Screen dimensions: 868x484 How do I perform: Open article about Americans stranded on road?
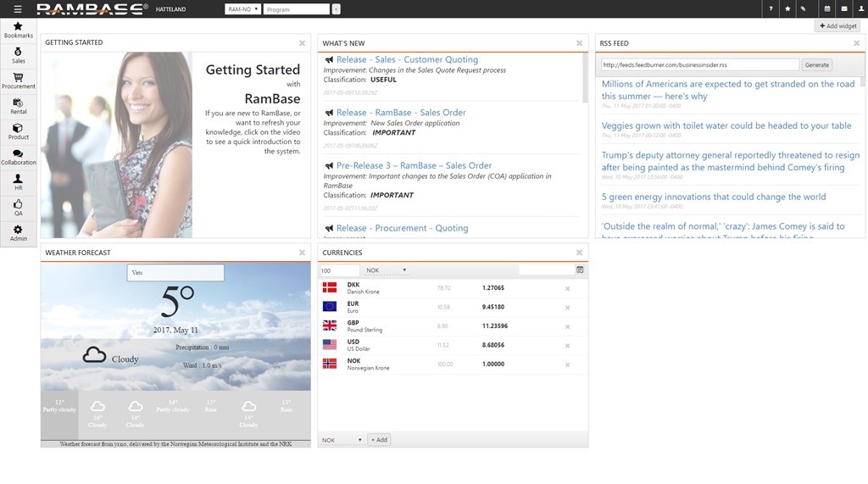(728, 90)
